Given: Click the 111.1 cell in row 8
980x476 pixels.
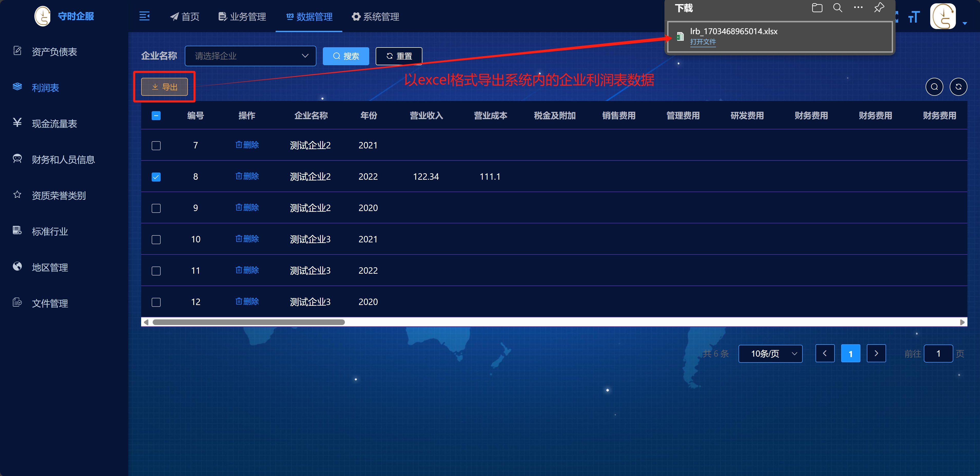Looking at the screenshot, I should [490, 177].
